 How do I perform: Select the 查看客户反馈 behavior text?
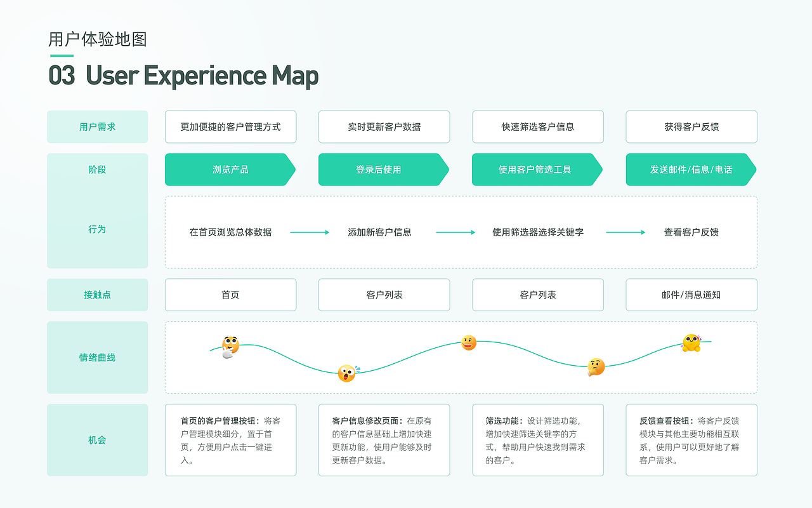point(691,232)
